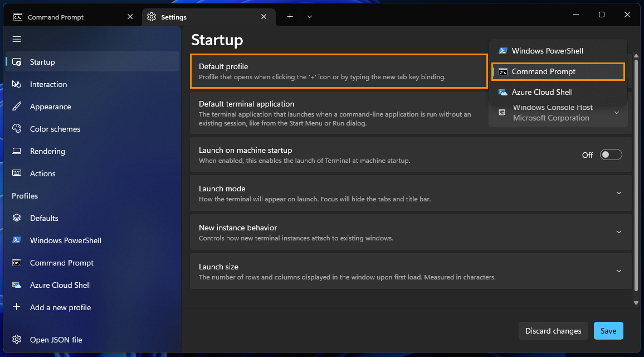Viewport: 644px width, 357px height.
Task: Expand the New instance behavior section
Action: coord(618,232)
